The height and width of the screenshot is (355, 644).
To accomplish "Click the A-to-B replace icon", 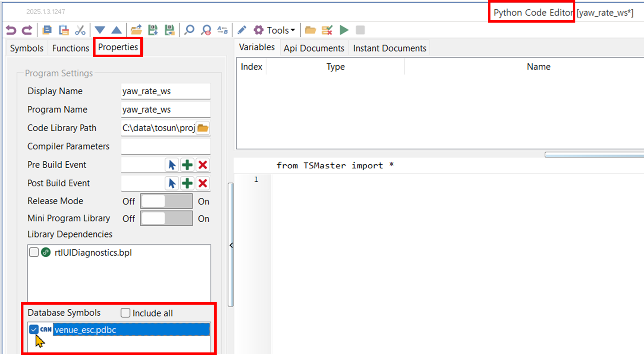I will pos(223,30).
